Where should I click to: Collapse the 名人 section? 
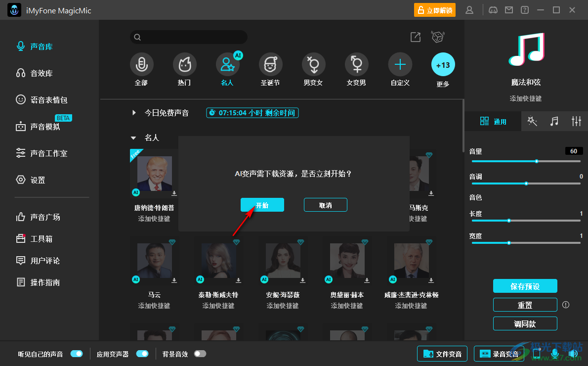tap(133, 138)
